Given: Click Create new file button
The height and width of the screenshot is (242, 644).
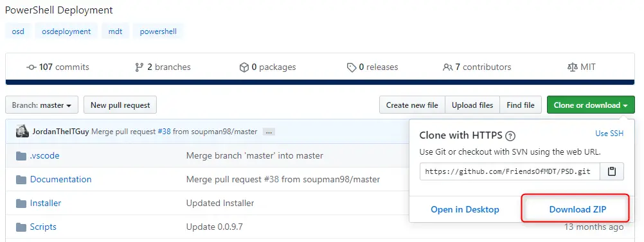Looking at the screenshot, I should coord(412,105).
